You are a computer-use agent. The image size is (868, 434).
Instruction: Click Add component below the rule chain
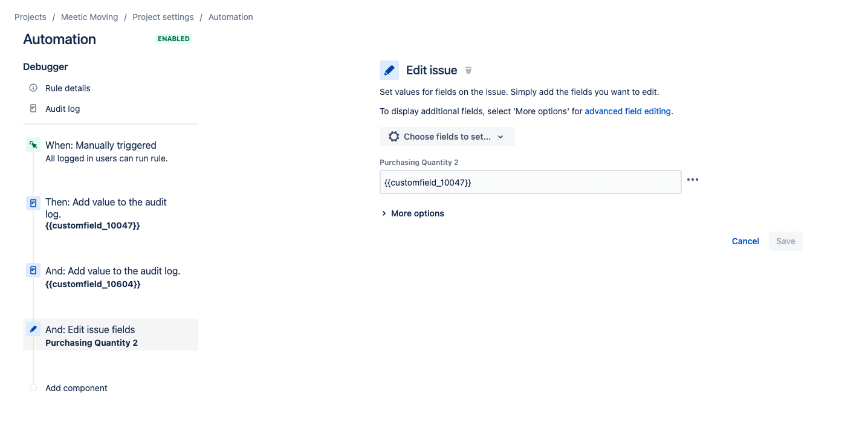[x=76, y=387]
